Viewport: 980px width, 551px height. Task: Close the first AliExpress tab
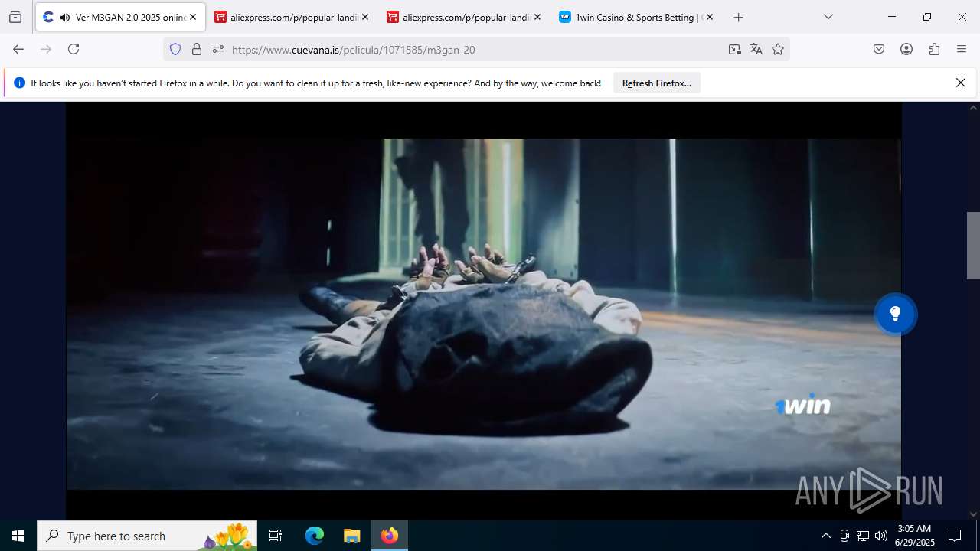pyautogui.click(x=365, y=17)
